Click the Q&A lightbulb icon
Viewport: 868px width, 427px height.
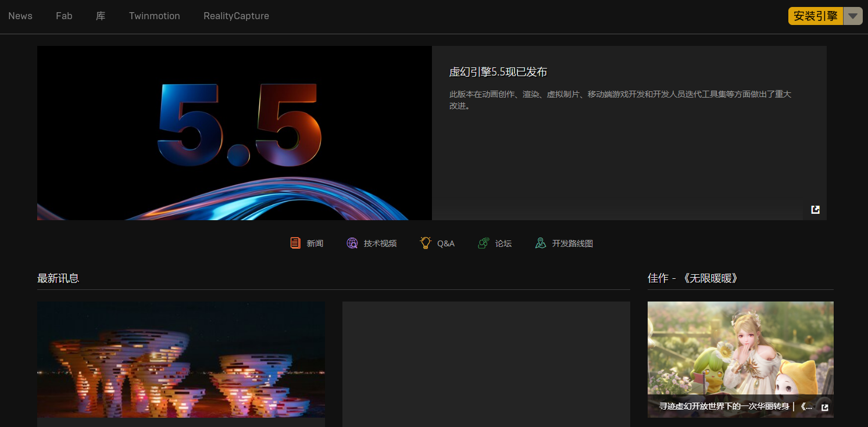click(x=426, y=243)
